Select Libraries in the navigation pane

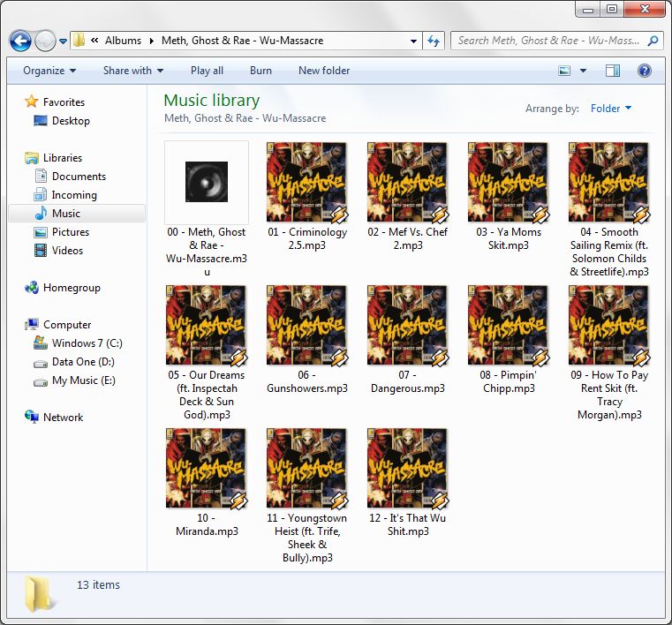(63, 158)
